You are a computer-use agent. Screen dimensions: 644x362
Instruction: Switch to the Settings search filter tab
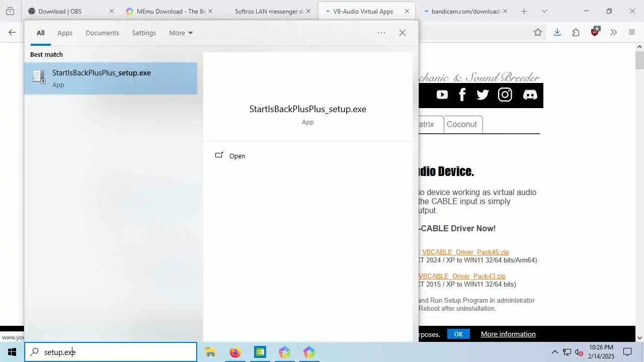coord(144,33)
